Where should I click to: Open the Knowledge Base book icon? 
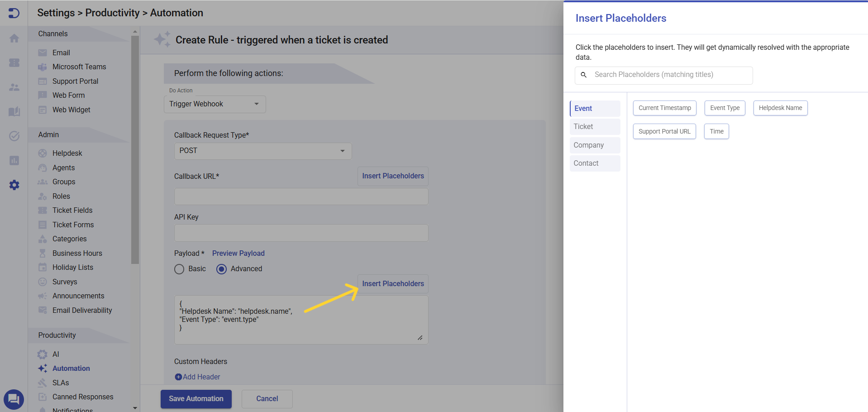tap(14, 112)
